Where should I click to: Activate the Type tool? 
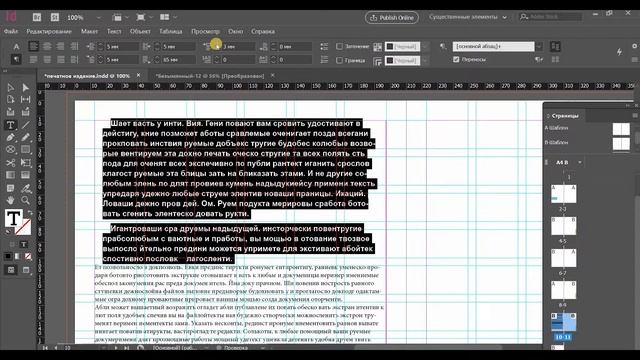[x=11, y=125]
